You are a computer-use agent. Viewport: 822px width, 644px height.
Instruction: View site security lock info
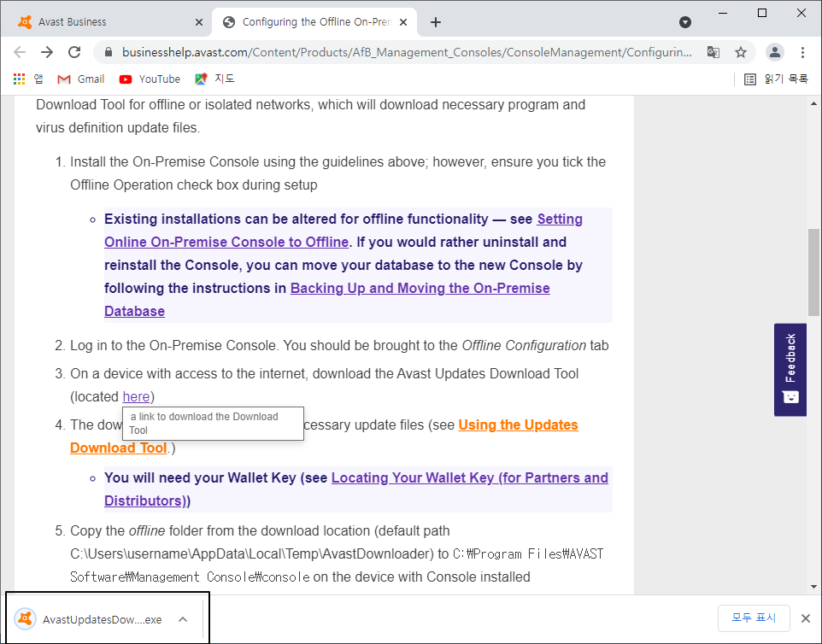click(109, 52)
